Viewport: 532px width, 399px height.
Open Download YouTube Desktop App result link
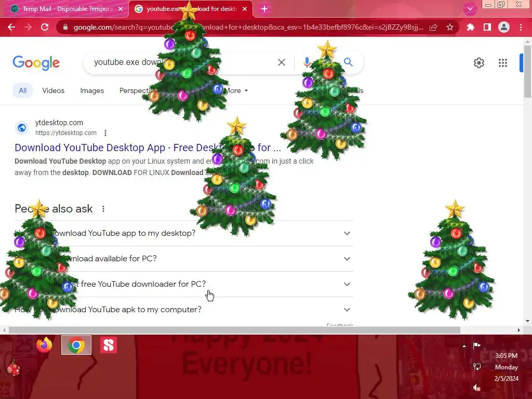pos(148,148)
